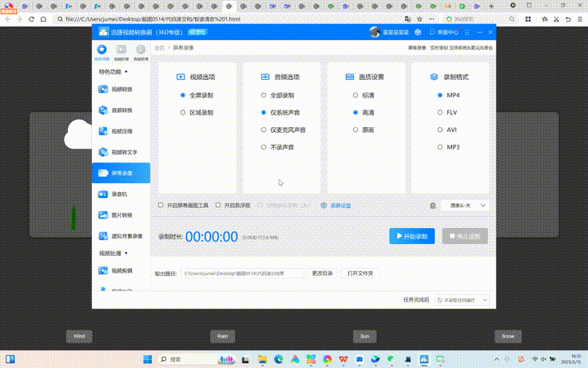Select 仅麦克风声音 audio option
The width and height of the screenshot is (588, 368).
284,130
